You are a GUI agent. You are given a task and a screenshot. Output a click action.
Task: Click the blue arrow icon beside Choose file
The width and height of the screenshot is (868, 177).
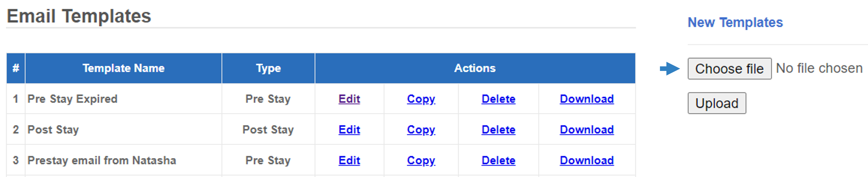[670, 69]
